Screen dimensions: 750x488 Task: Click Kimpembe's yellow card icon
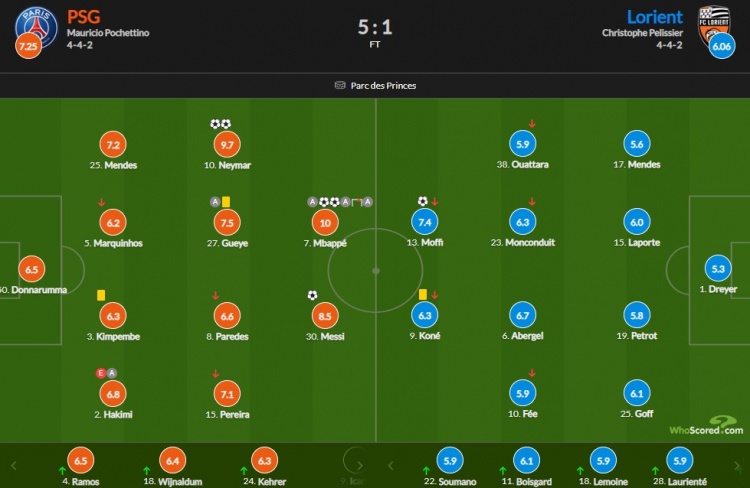click(100, 295)
